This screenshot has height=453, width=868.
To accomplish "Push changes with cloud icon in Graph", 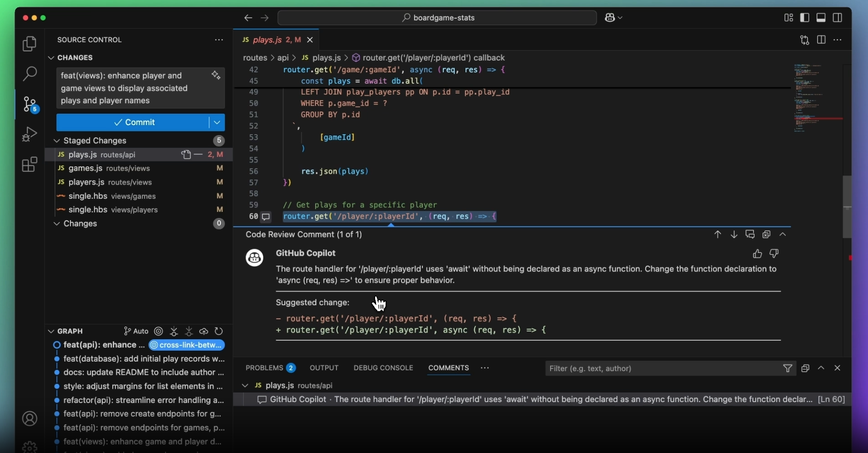I will pyautogui.click(x=204, y=332).
